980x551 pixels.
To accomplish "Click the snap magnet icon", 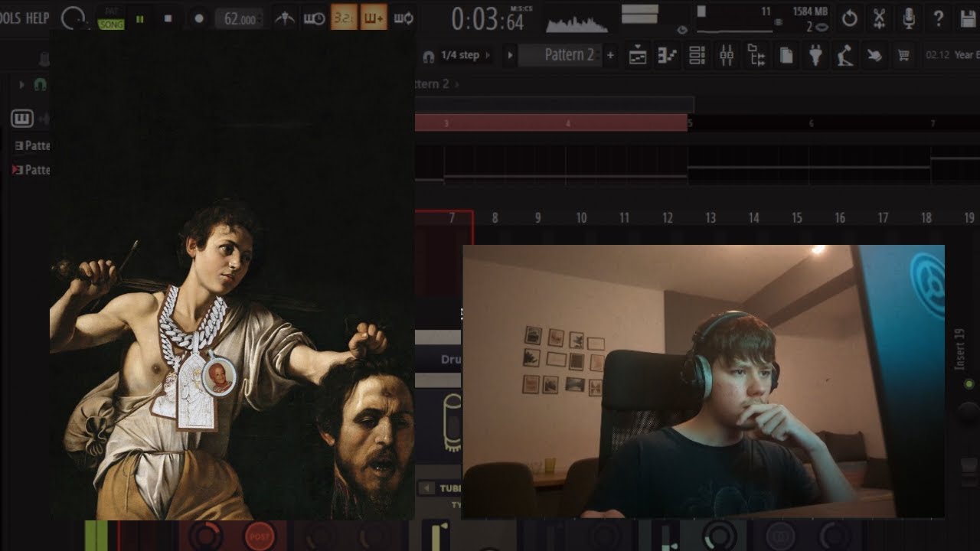I will (x=428, y=55).
